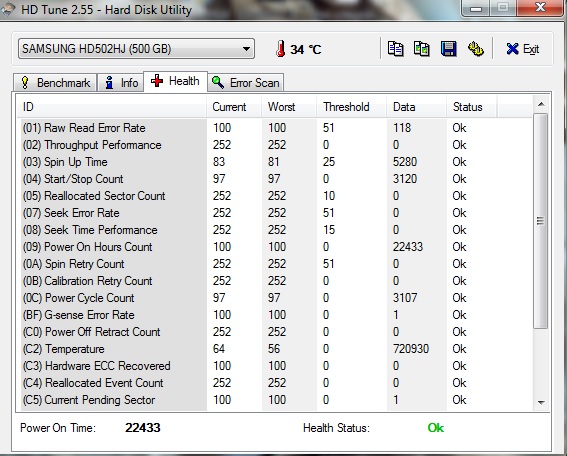Click data value 5280 for Spin Up
Image resolution: width=567 pixels, height=456 pixels.
pyautogui.click(x=405, y=162)
